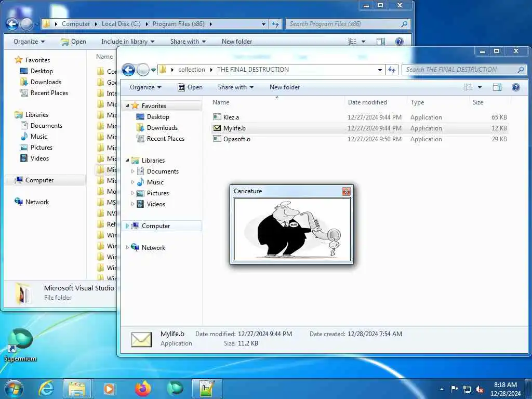Click Open button in Program Files toolbar
The image size is (532, 399).
[74, 42]
